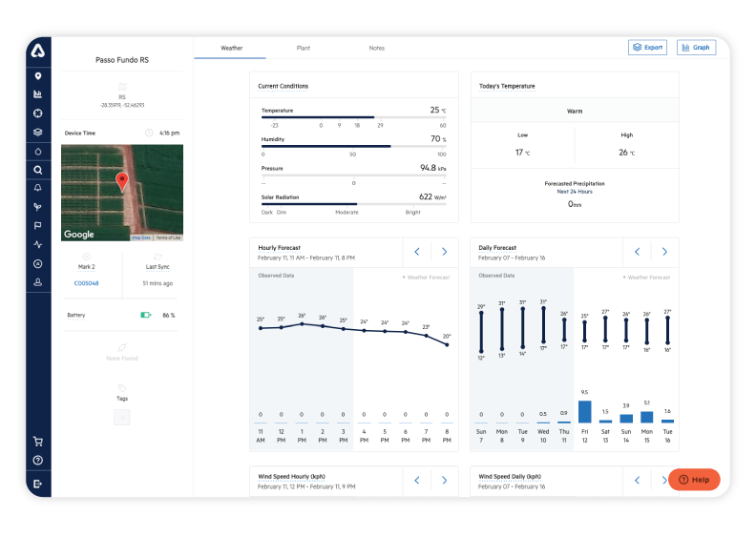
Task: Switch to the Notes tab
Action: tap(377, 48)
